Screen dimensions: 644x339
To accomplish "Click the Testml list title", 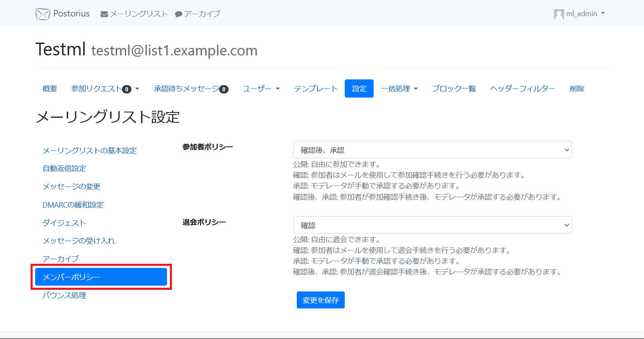I will coord(60,49).
